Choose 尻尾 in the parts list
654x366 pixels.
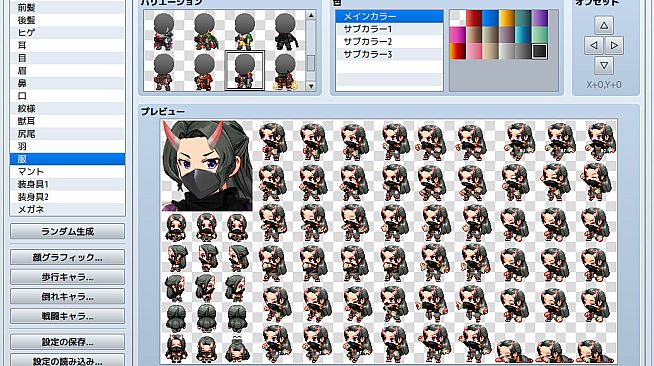[x=67, y=134]
